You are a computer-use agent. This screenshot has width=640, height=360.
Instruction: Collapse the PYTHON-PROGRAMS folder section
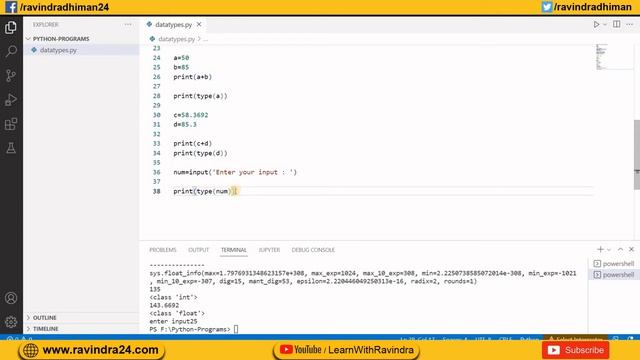tap(60, 39)
